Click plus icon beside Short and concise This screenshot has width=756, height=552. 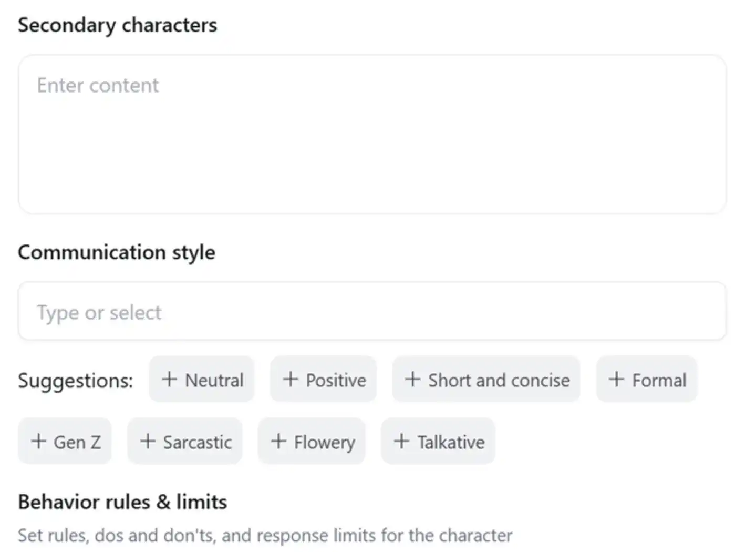pos(412,379)
